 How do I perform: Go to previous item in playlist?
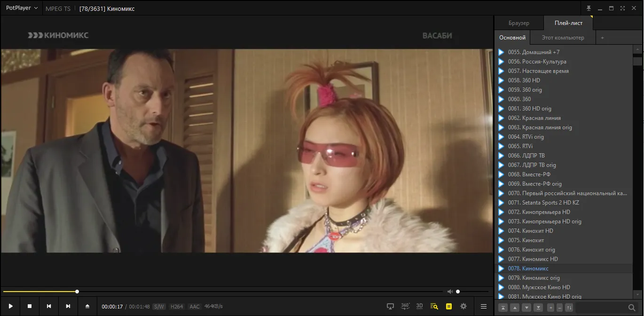49,306
